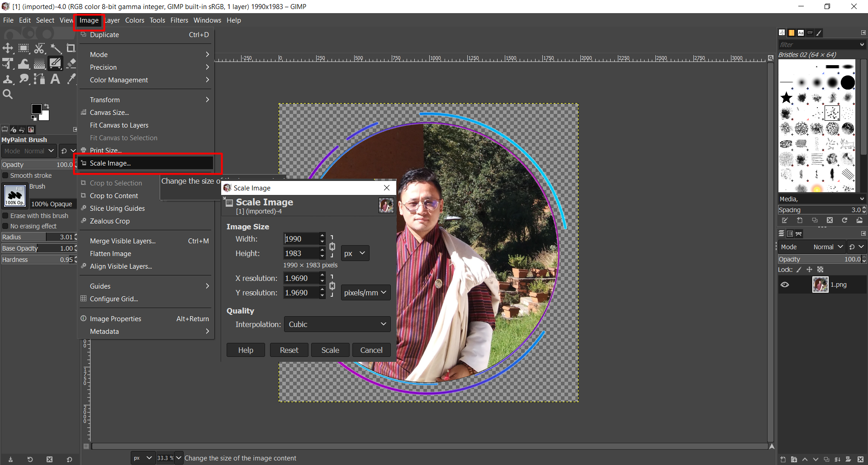This screenshot has height=465, width=868.
Task: Close the Scale Image dialog
Action: click(x=387, y=188)
